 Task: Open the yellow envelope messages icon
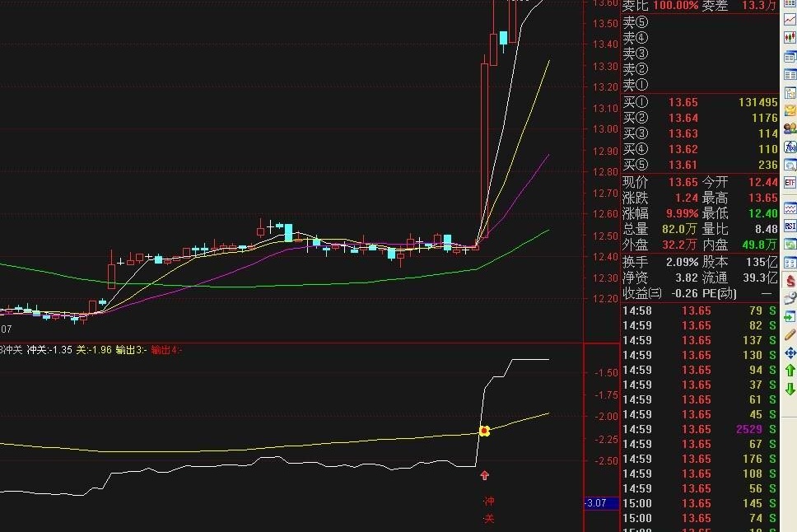click(x=790, y=110)
